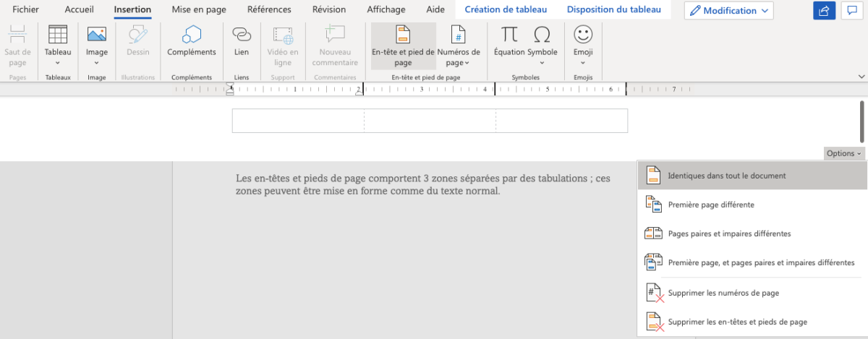This screenshot has height=339, width=868.
Task: Open Numéros de page dropdown
Action: coord(459,46)
